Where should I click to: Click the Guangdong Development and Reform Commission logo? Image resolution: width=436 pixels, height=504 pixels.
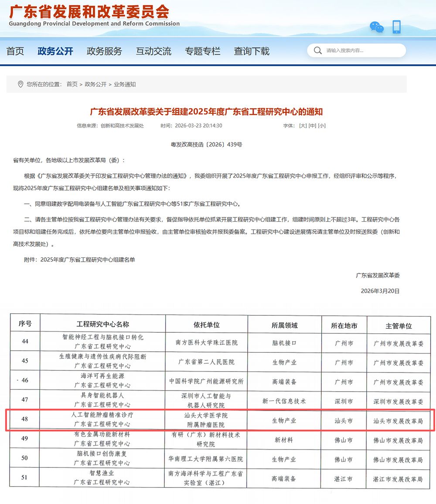(94, 16)
